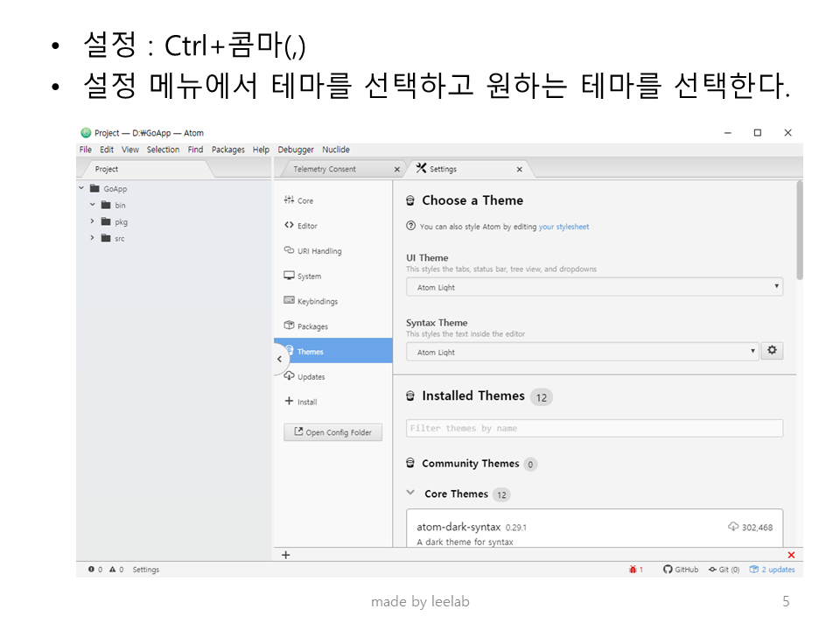Open the Help menu
Screen dimensions: 840x630
click(261, 150)
